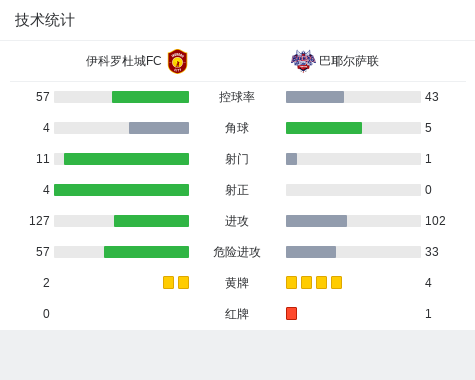Click the 伊科罗杜城FC team crest icon
Viewport: 475px width, 380px height.
pyautogui.click(x=177, y=61)
